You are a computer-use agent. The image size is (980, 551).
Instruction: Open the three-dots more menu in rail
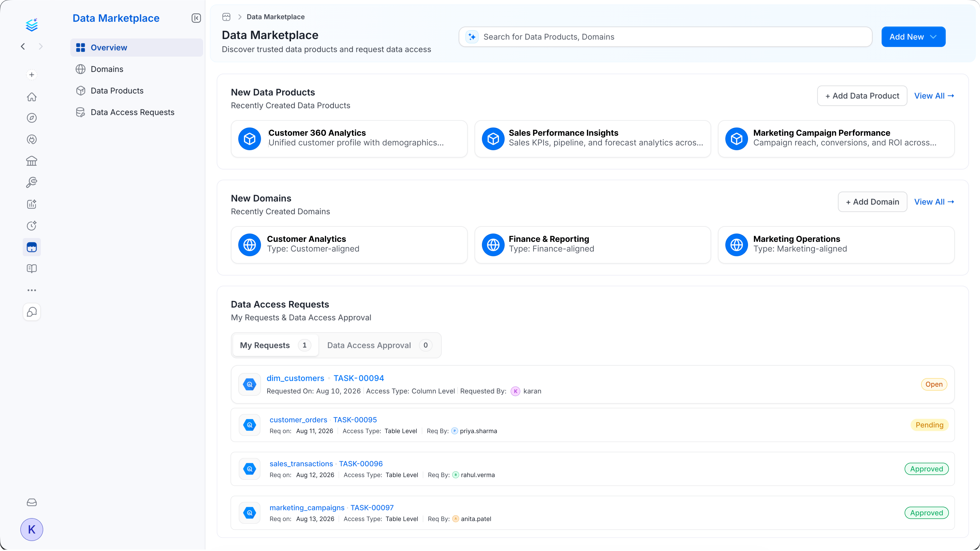(x=32, y=290)
